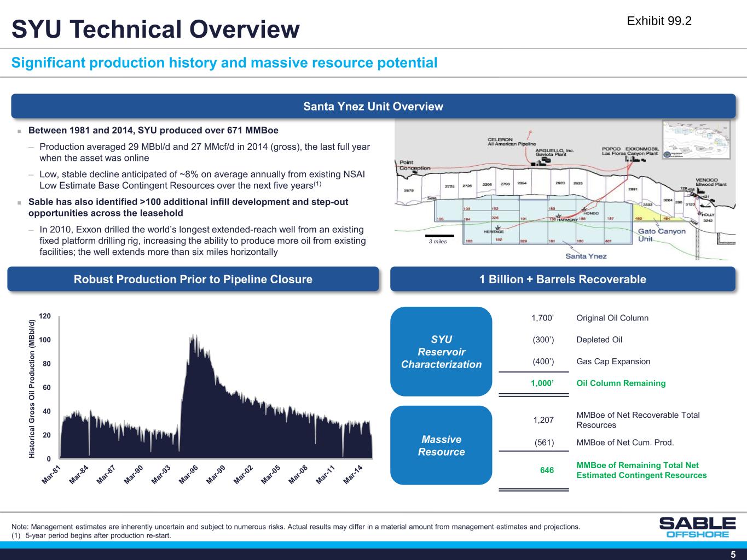Screen dimensions: 747x560
Task: Click the "Santa Ynez" label below the map
Action: [x=586, y=256]
